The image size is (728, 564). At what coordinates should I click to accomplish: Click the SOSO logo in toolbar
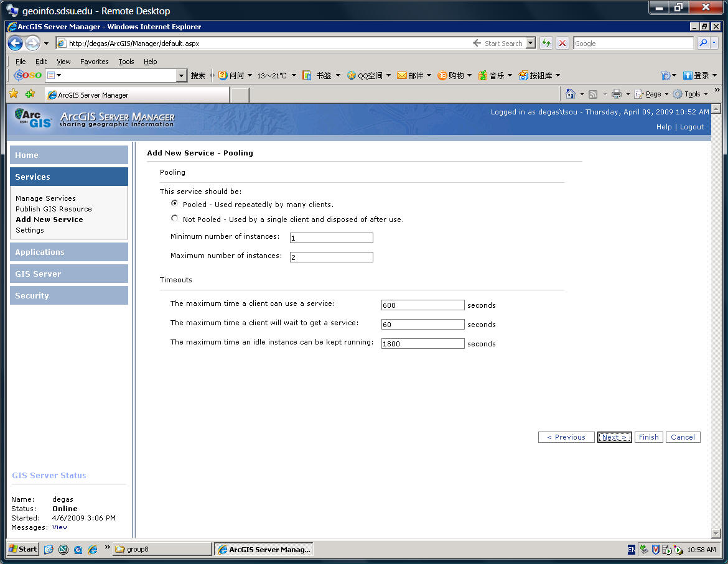(28, 75)
